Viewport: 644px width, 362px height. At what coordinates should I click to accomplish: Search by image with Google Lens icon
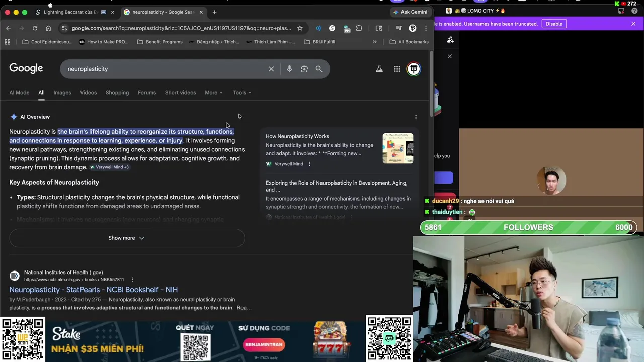point(304,69)
